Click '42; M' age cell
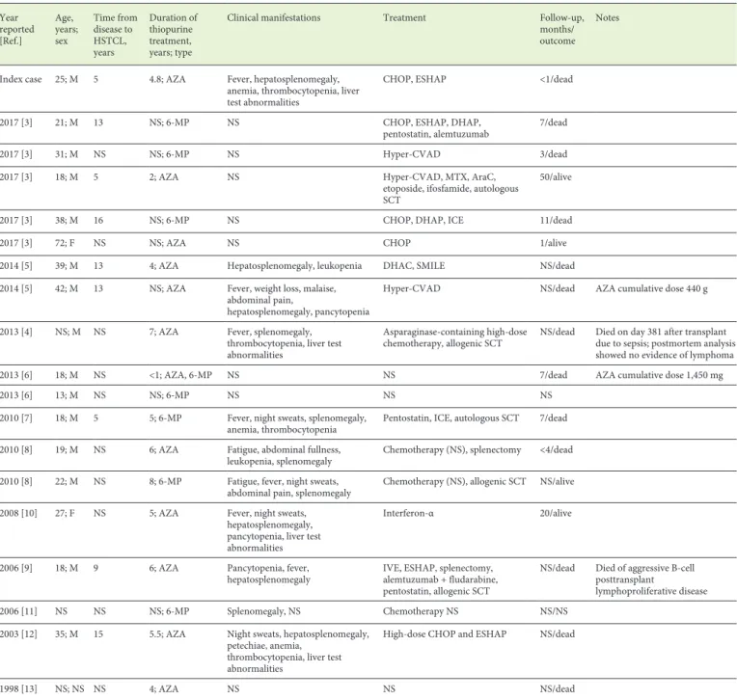This screenshot has height=700, width=737. click(x=67, y=288)
